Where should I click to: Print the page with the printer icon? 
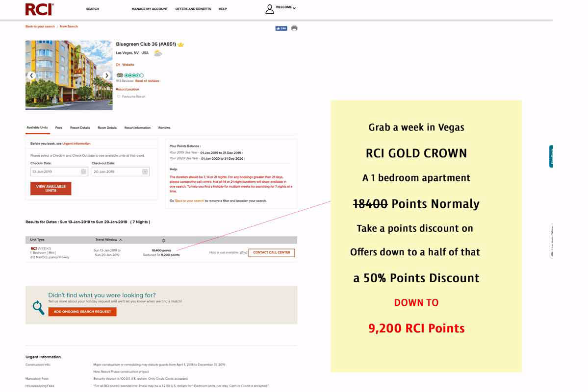pyautogui.click(x=294, y=28)
